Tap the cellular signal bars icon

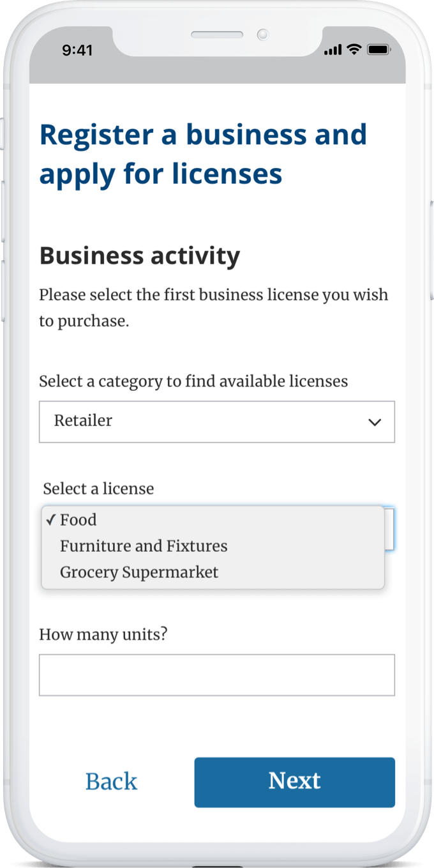coord(333,50)
